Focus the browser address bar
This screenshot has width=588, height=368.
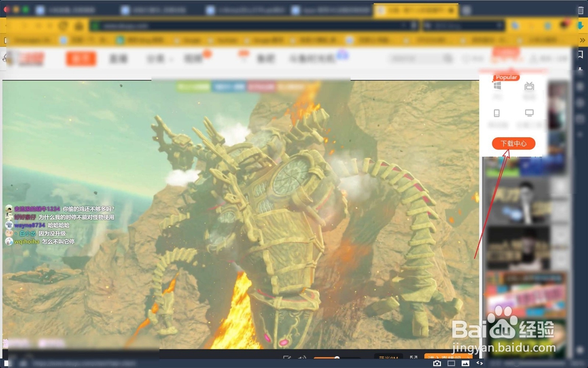coord(253,25)
